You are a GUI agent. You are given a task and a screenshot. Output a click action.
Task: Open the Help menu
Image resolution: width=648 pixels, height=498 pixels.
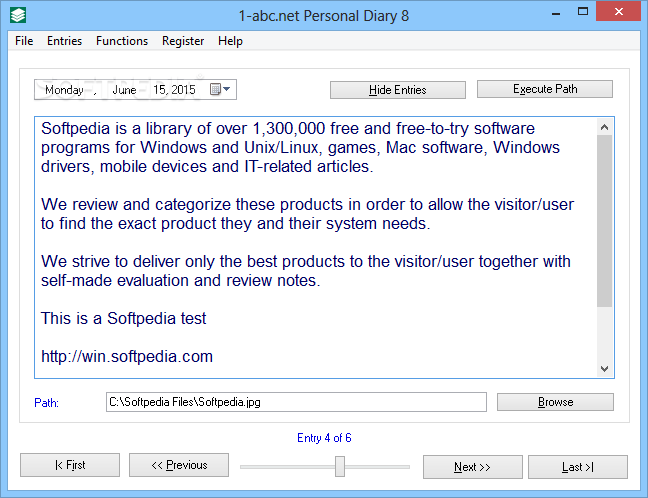coord(230,41)
